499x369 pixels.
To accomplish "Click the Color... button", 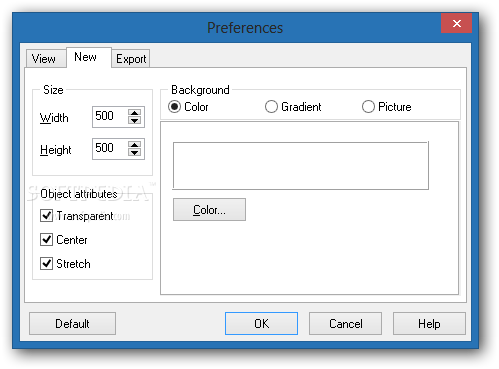I will [x=209, y=210].
